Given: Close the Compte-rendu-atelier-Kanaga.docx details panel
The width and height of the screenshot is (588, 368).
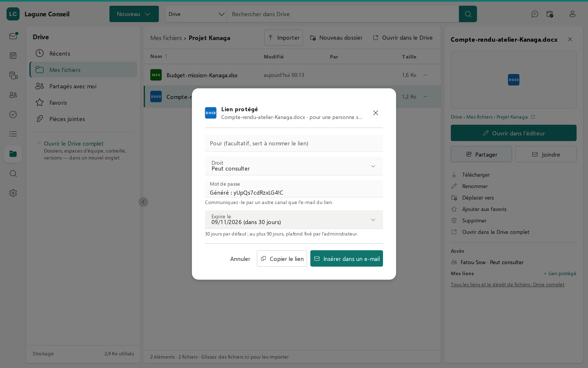Looking at the screenshot, I should [x=570, y=39].
